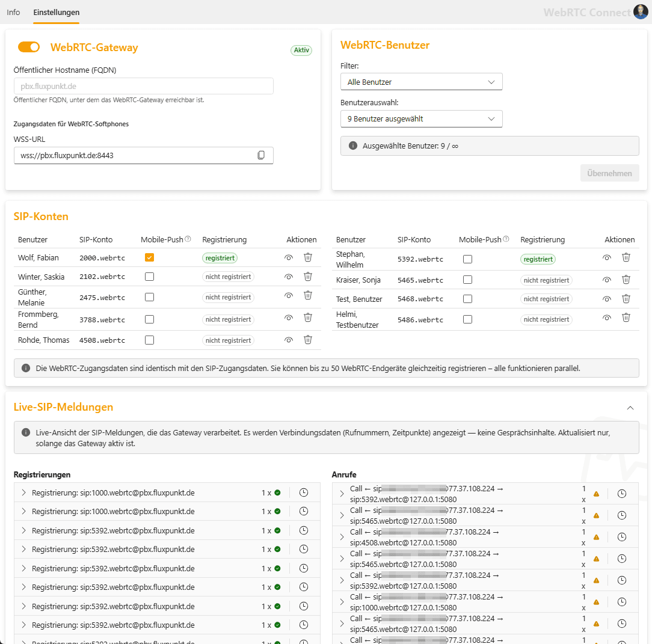The height and width of the screenshot is (644, 652).
Task: Show credentials eye icon for Test, Benutzer
Action: 607,299
